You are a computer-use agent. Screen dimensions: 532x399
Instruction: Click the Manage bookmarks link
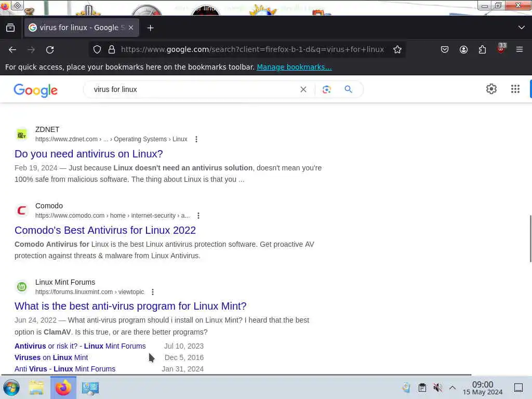click(294, 67)
